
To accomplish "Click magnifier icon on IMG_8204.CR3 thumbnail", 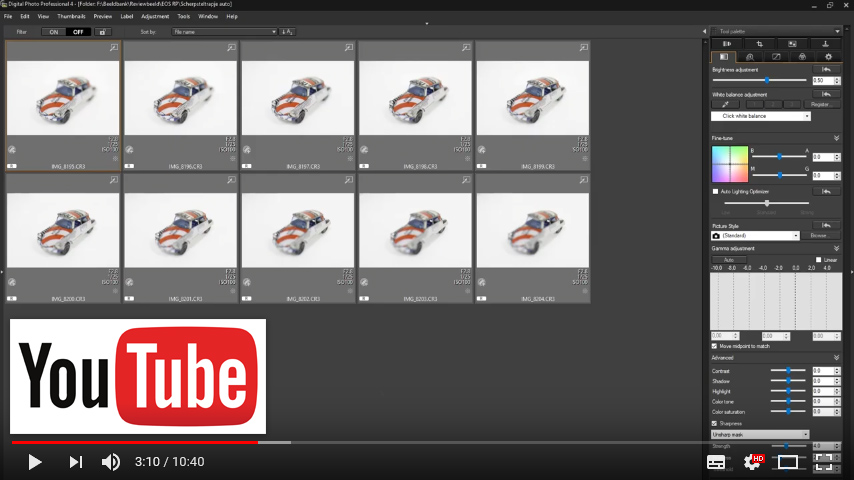I will [x=583, y=180].
